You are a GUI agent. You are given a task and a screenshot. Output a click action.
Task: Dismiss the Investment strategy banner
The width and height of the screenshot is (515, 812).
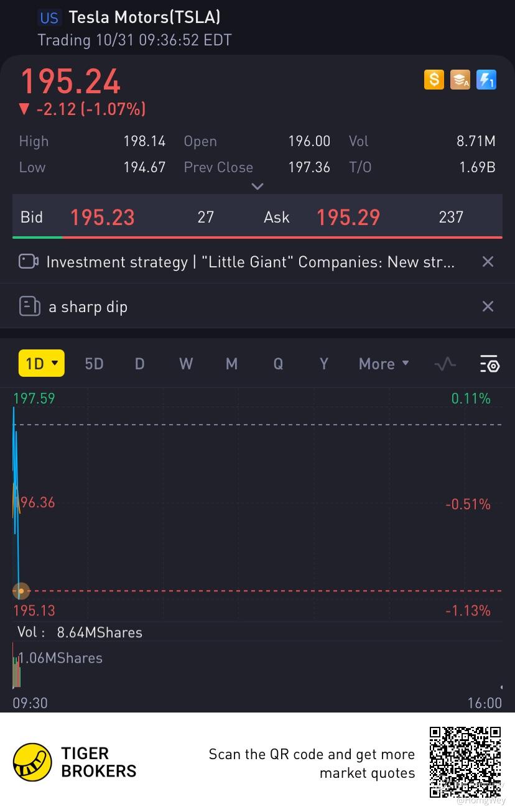[488, 262]
